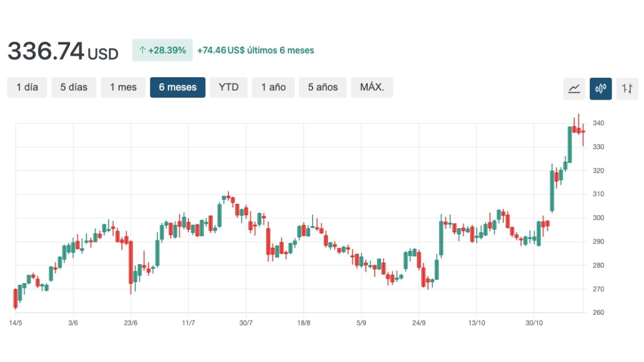Switch to OHLC bar chart icon

(x=627, y=88)
